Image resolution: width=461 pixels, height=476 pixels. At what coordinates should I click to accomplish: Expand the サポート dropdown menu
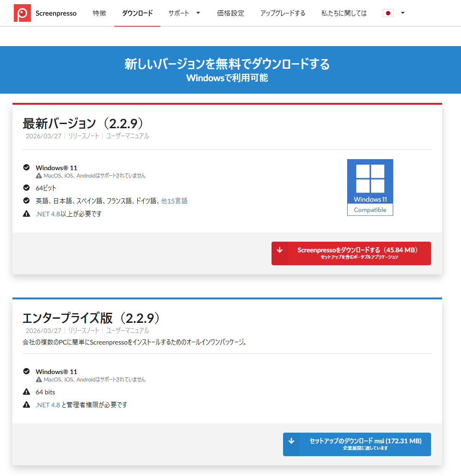tap(184, 13)
